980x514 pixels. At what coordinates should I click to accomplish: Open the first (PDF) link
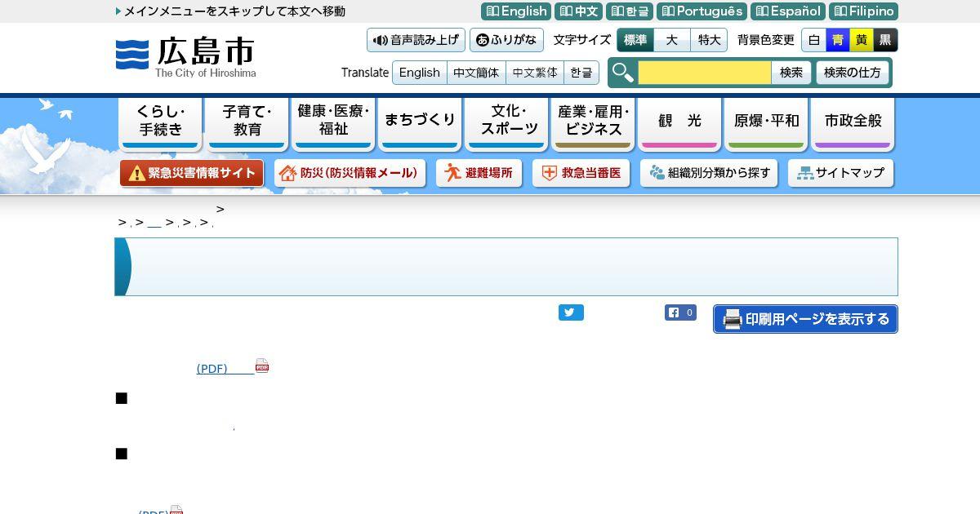point(225,369)
